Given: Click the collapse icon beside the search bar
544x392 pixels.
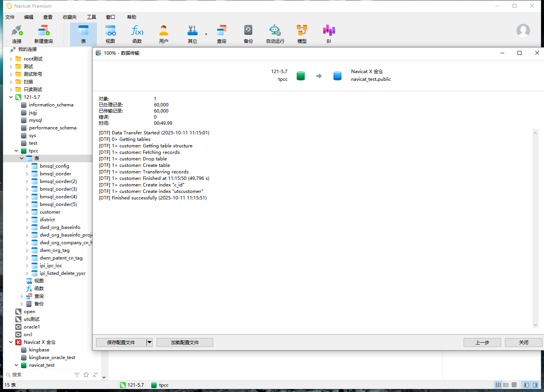Looking at the screenshot, I should [95, 375].
